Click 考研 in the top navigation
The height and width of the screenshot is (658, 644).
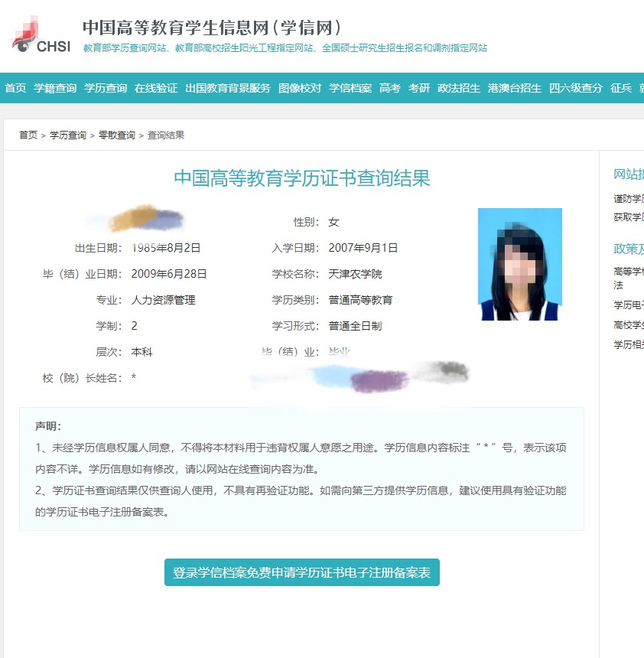tap(419, 88)
